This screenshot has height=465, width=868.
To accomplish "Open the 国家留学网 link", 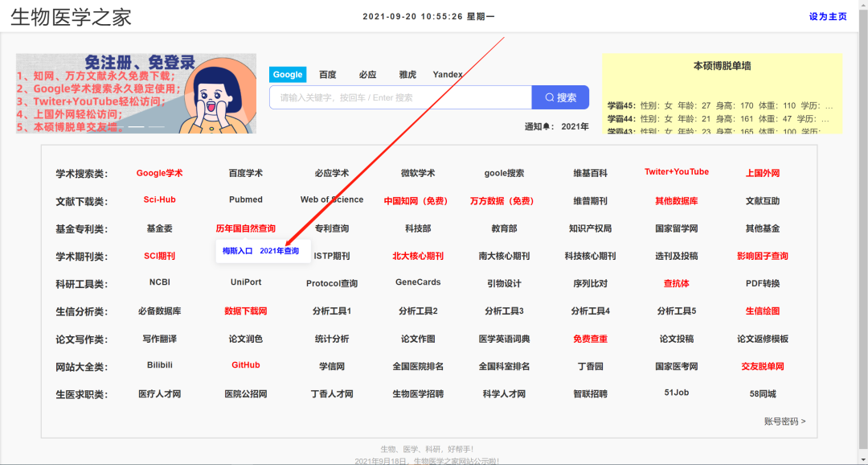I will point(677,228).
